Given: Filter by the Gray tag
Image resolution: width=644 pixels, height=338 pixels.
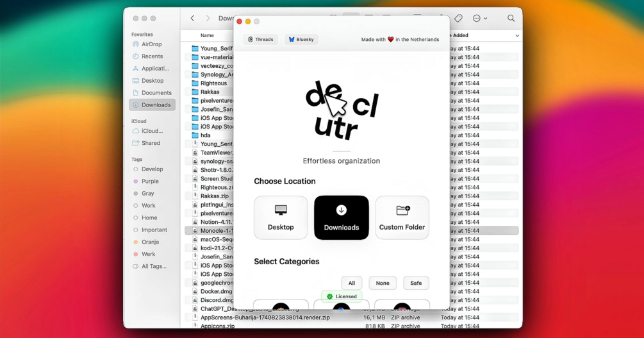Looking at the screenshot, I should (x=152, y=193).
